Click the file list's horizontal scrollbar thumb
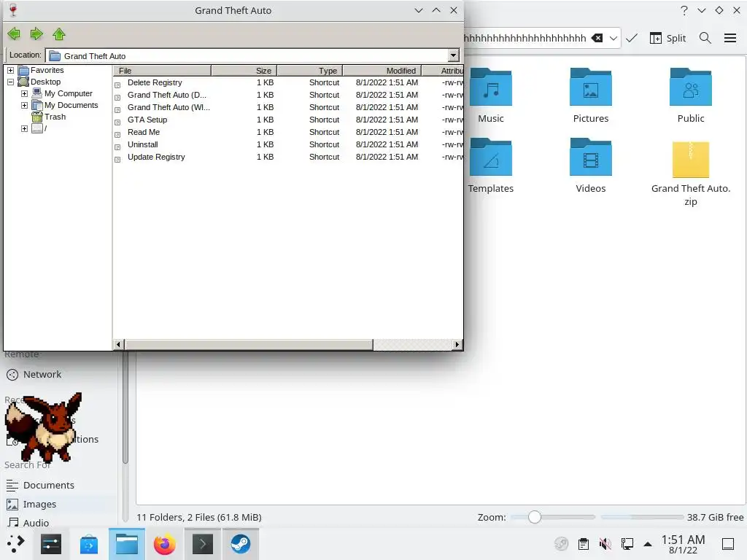The image size is (747, 560). (249, 344)
